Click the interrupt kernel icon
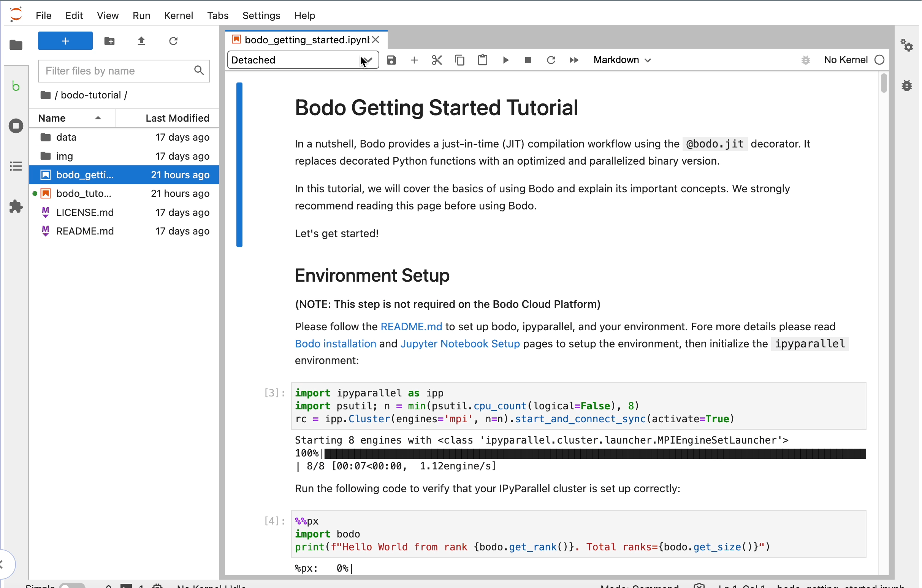 (528, 60)
